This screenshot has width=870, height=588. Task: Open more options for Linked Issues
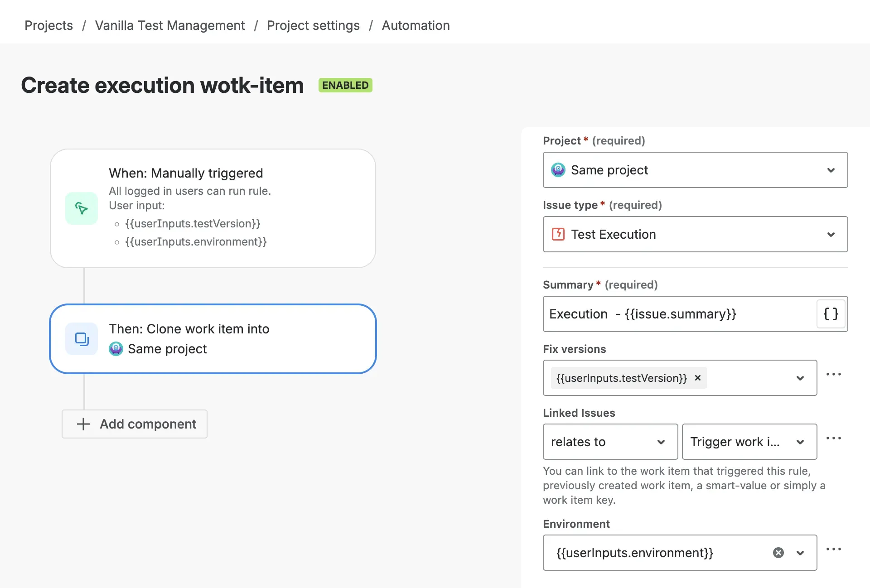pyautogui.click(x=834, y=438)
